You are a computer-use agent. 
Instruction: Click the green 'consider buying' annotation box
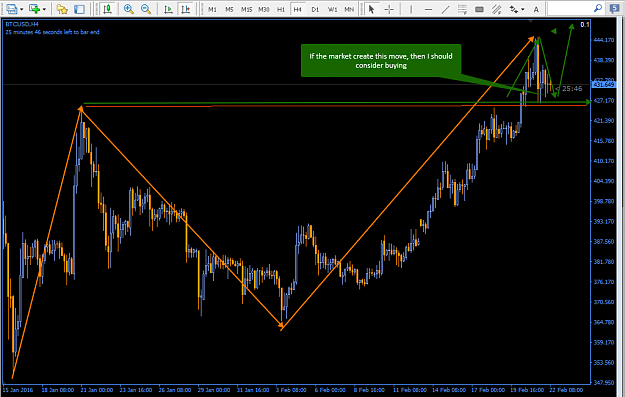[x=381, y=61]
